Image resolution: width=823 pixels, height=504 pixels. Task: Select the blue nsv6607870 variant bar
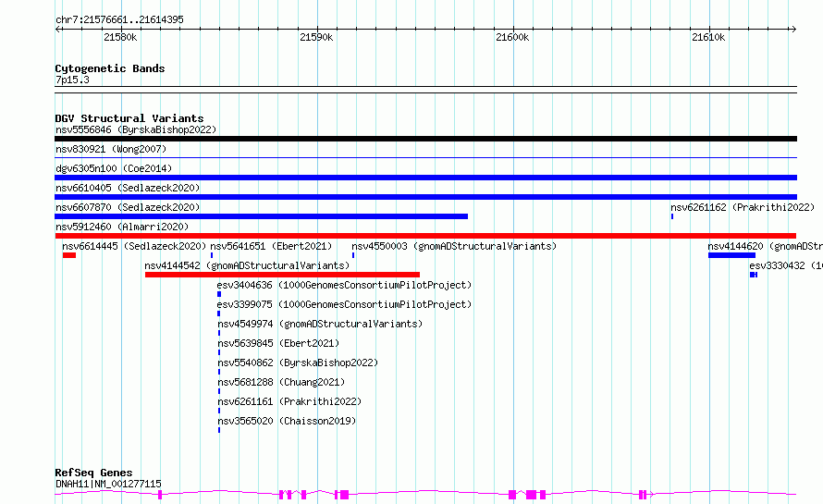pyautogui.click(x=261, y=216)
